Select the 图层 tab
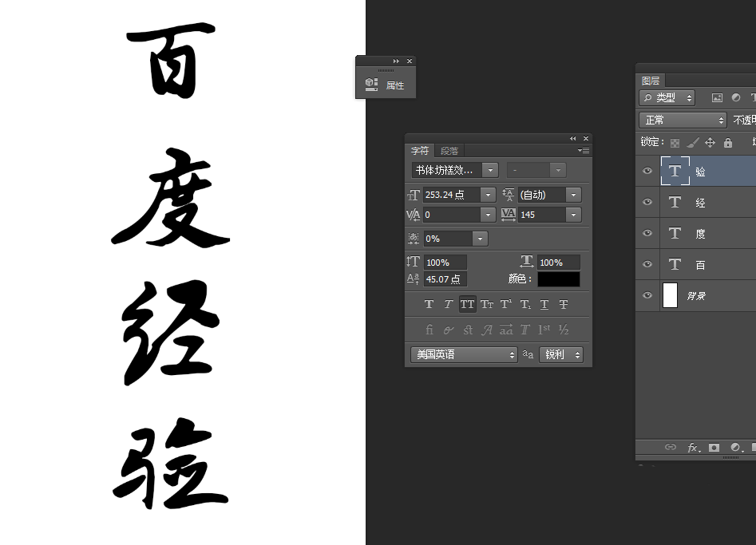 click(651, 81)
